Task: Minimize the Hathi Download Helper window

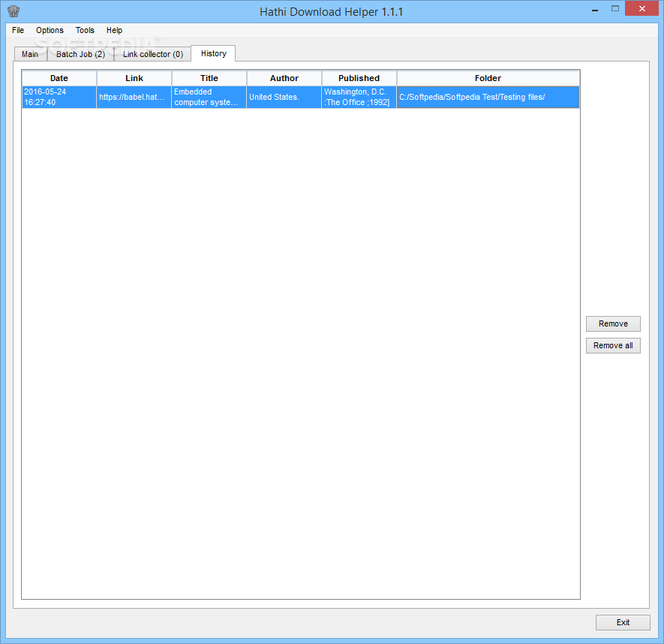Action: tap(595, 9)
